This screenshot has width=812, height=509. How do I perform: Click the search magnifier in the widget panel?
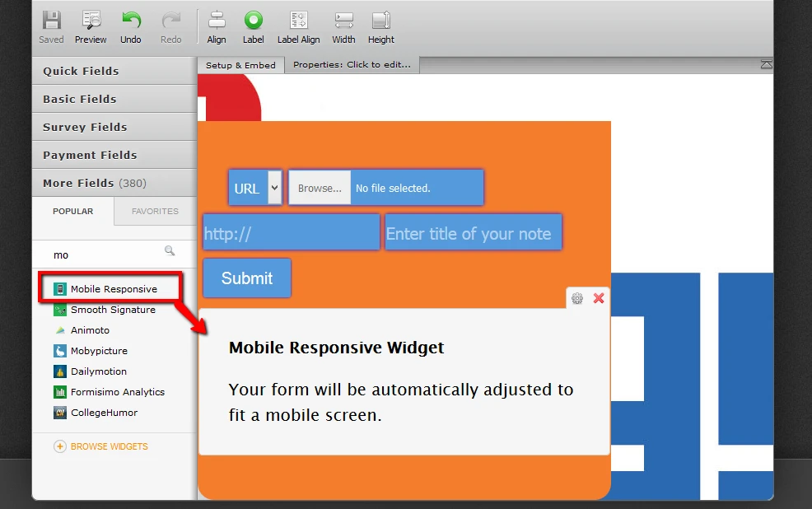[x=170, y=250]
